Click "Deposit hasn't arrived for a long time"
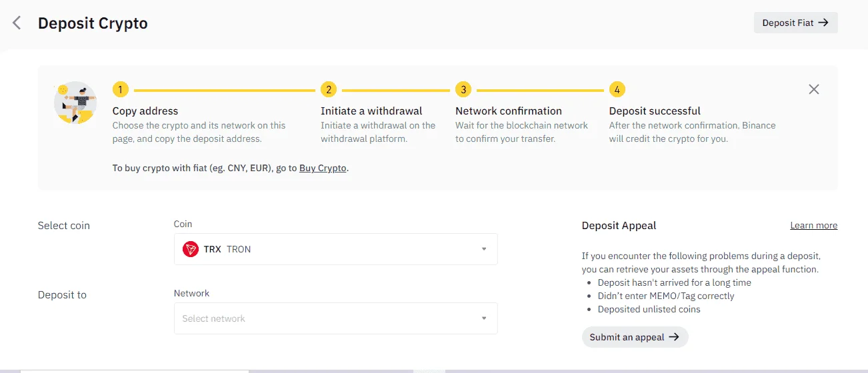The image size is (868, 373). point(674,282)
